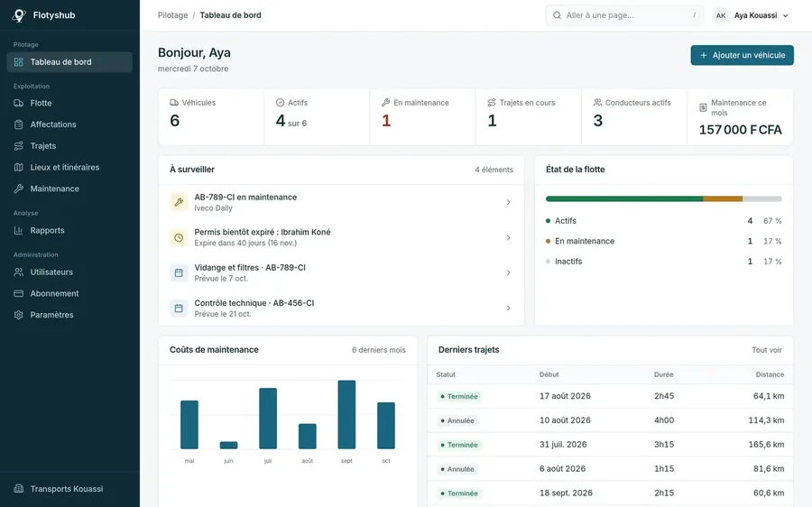The width and height of the screenshot is (812, 507).
Task: Click Ajouter un véhicule button
Action: (x=743, y=55)
